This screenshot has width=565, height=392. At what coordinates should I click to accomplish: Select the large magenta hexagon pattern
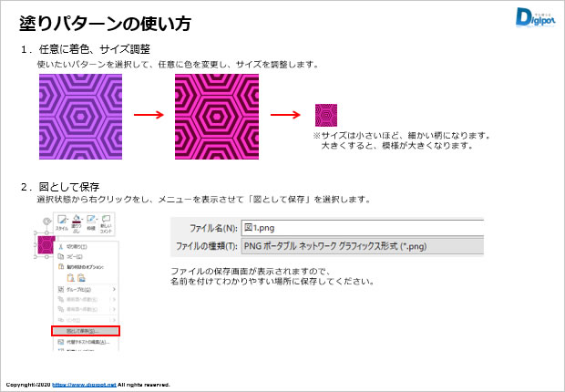tap(217, 117)
